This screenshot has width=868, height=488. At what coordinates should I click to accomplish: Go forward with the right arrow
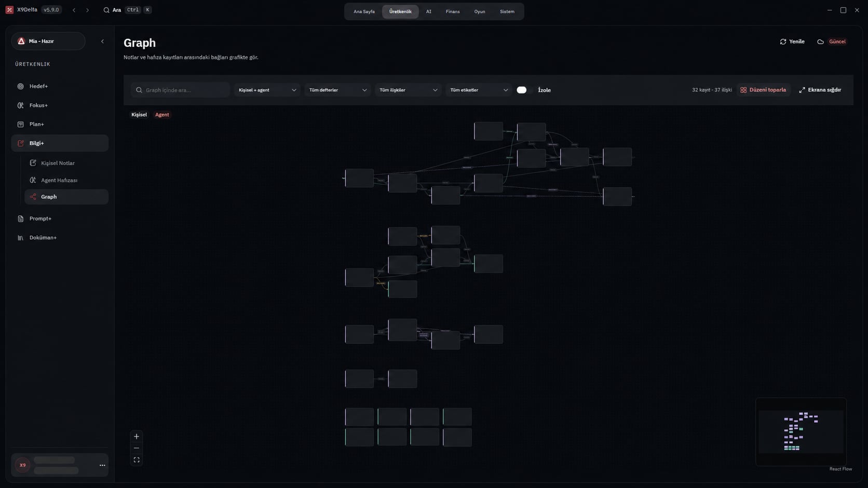tap(87, 10)
